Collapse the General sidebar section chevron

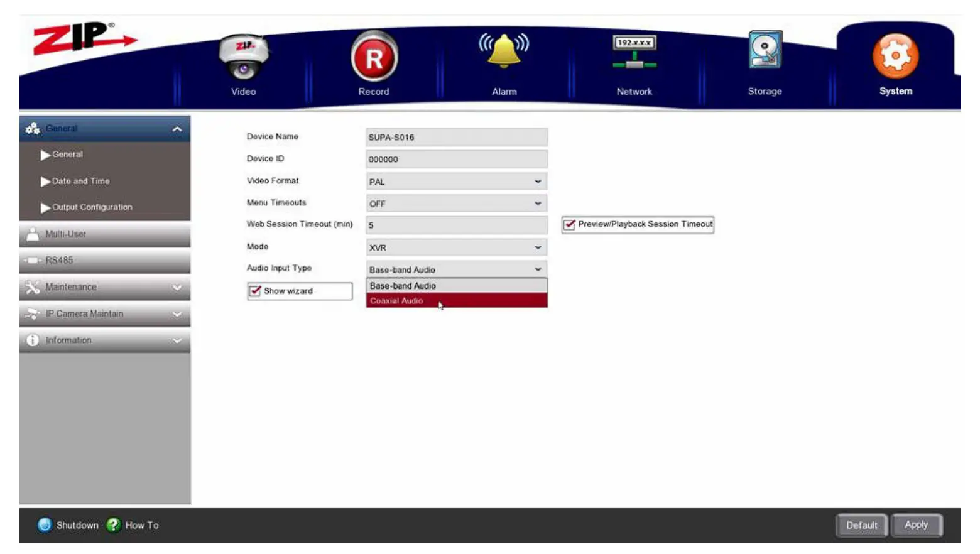(177, 129)
